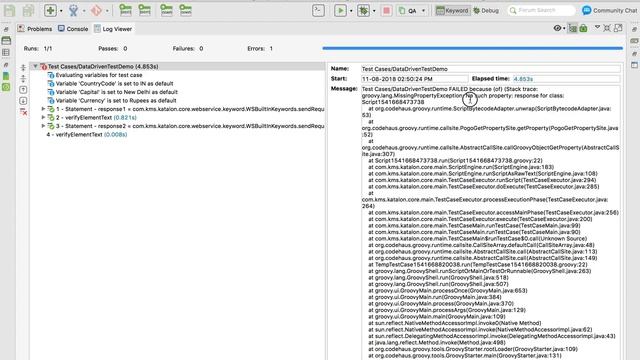
Task: Click the Save All toolbar icon
Action: coord(28,10)
